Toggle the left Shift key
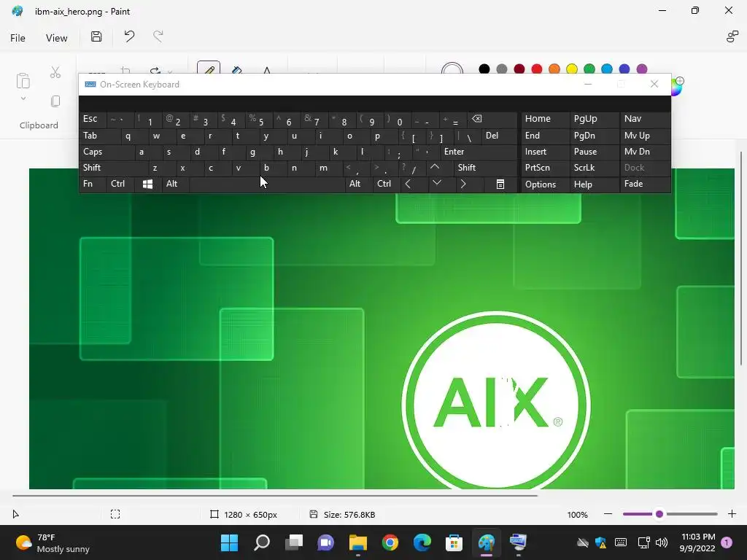 pos(114,168)
